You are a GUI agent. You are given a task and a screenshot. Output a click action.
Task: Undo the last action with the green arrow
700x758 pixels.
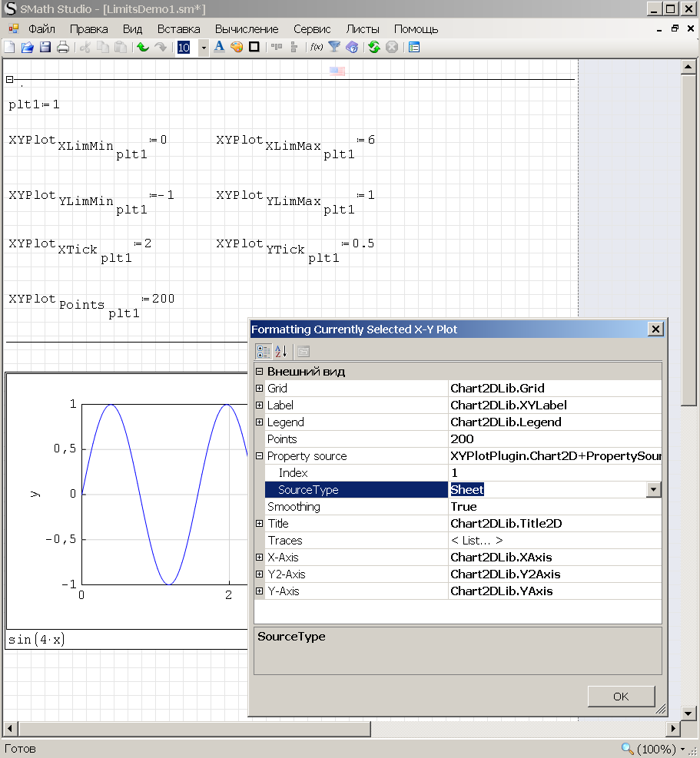(143, 48)
